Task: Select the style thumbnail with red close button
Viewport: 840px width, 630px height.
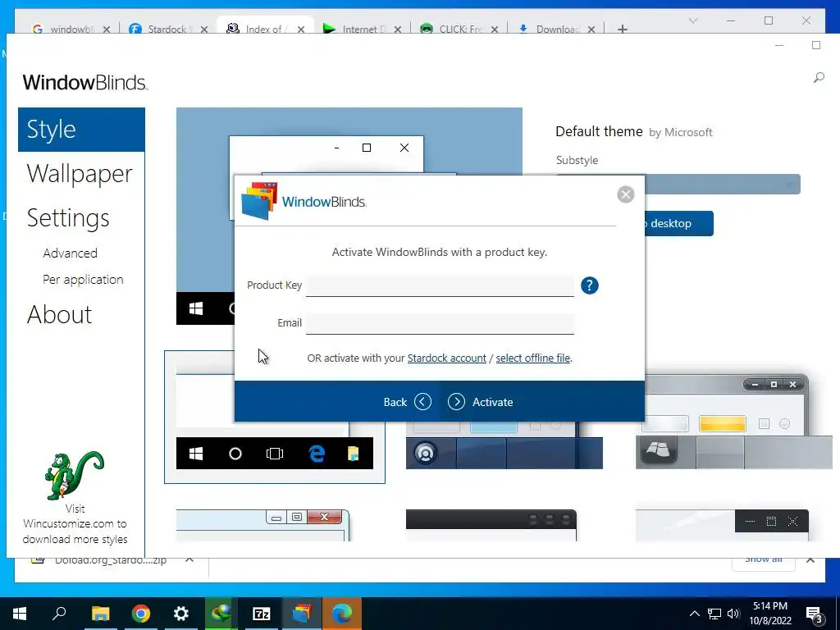Action: click(262, 525)
